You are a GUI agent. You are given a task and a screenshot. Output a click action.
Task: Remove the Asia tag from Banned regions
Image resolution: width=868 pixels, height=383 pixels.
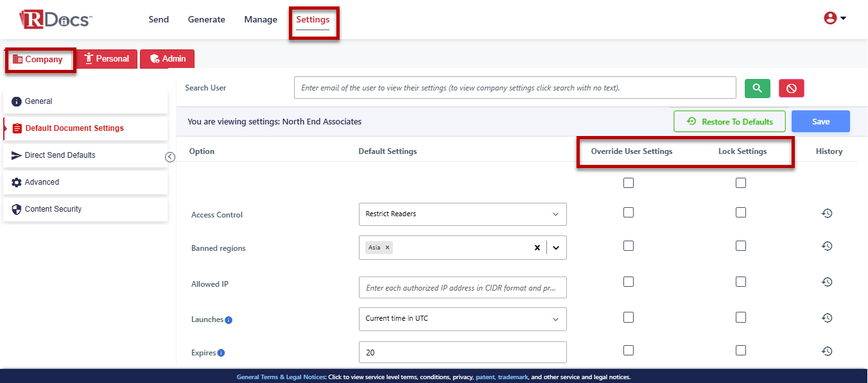(x=388, y=248)
